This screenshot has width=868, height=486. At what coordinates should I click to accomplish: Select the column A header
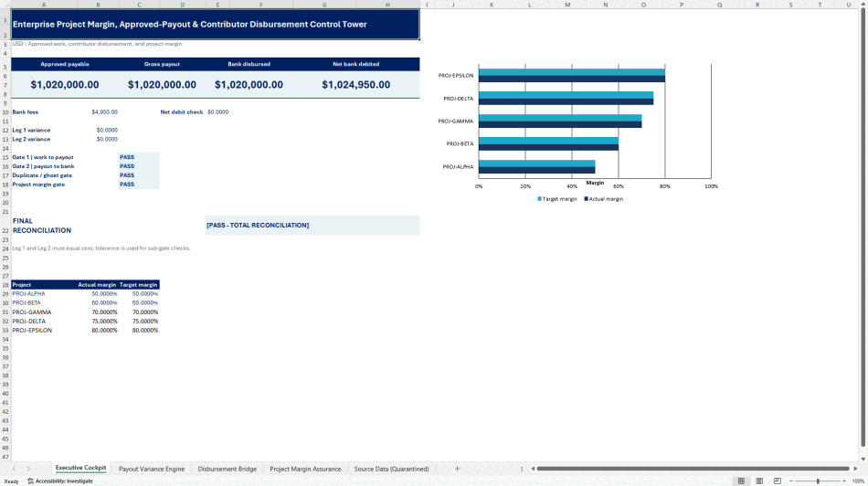44,5
